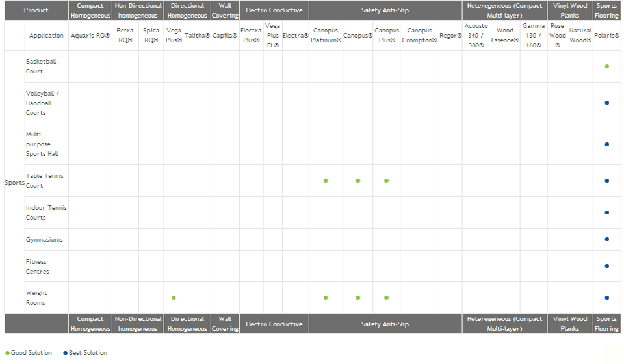Click the bottom Electro Conductive footer header
The height and width of the screenshot is (364, 624).
(274, 324)
